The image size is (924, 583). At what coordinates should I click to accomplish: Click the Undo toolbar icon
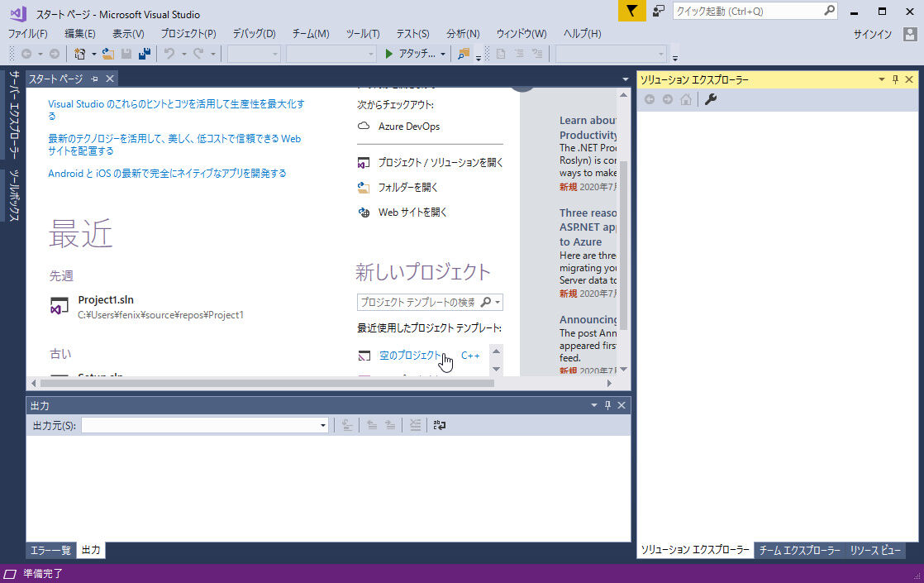(x=169, y=54)
